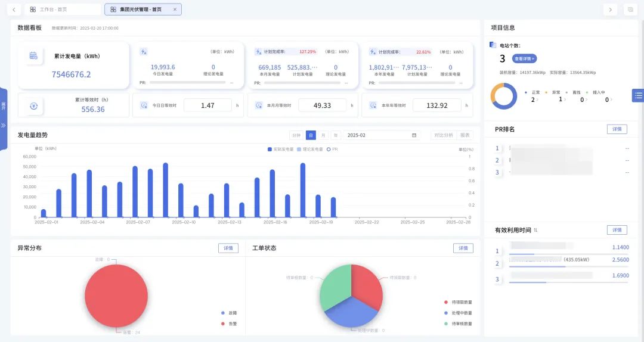The width and height of the screenshot is (644, 342).
Task: Click the blue list icon on the right edge
Action: coord(638,95)
